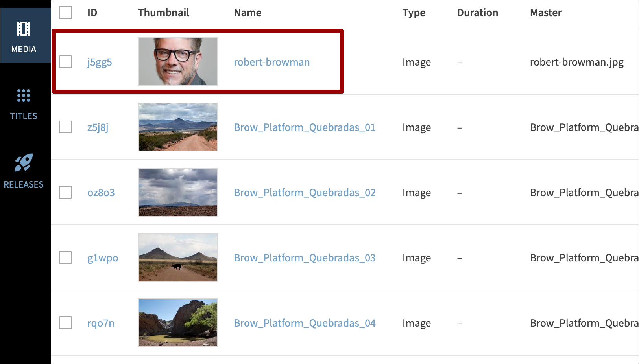This screenshot has width=639, height=364.
Task: Open the robert-browman asset link
Action: pos(271,62)
